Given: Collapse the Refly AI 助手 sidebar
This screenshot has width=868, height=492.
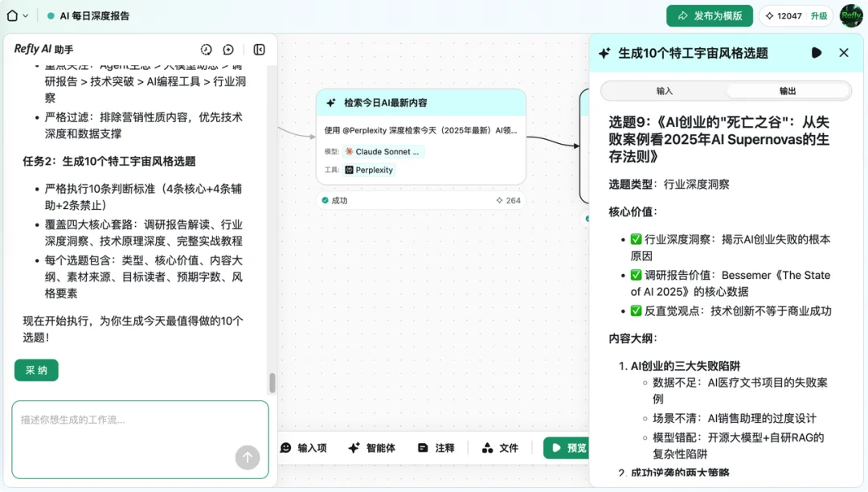Looking at the screenshot, I should [258, 49].
